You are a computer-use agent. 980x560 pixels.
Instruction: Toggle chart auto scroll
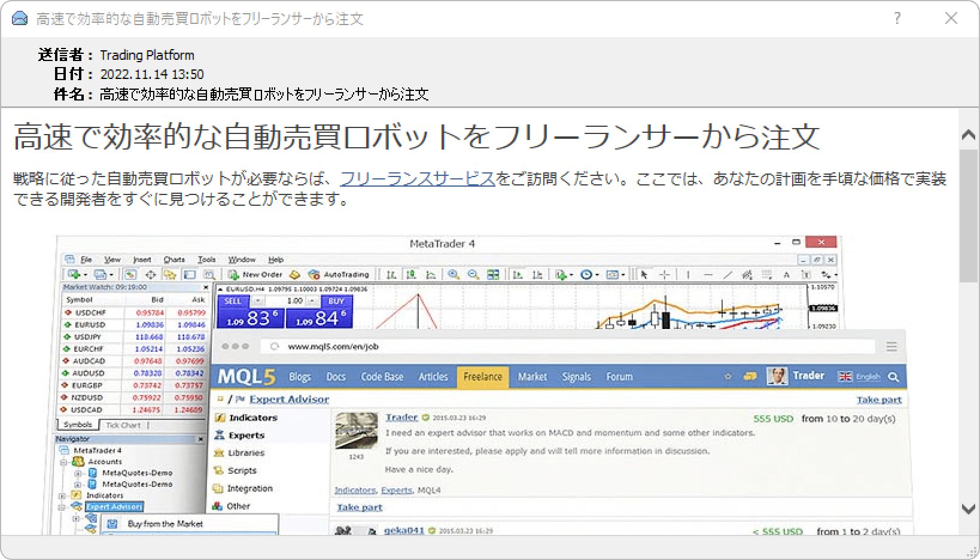click(x=518, y=275)
